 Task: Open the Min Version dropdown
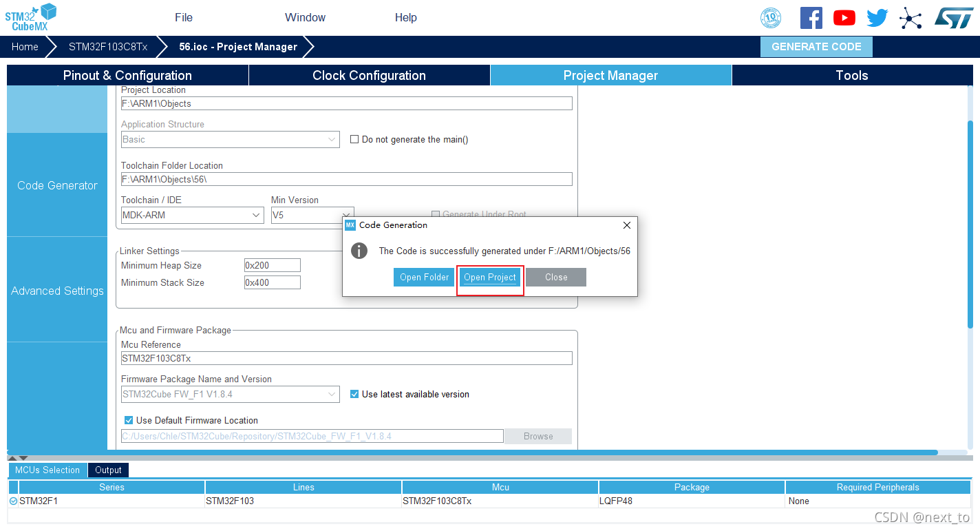[x=312, y=215]
